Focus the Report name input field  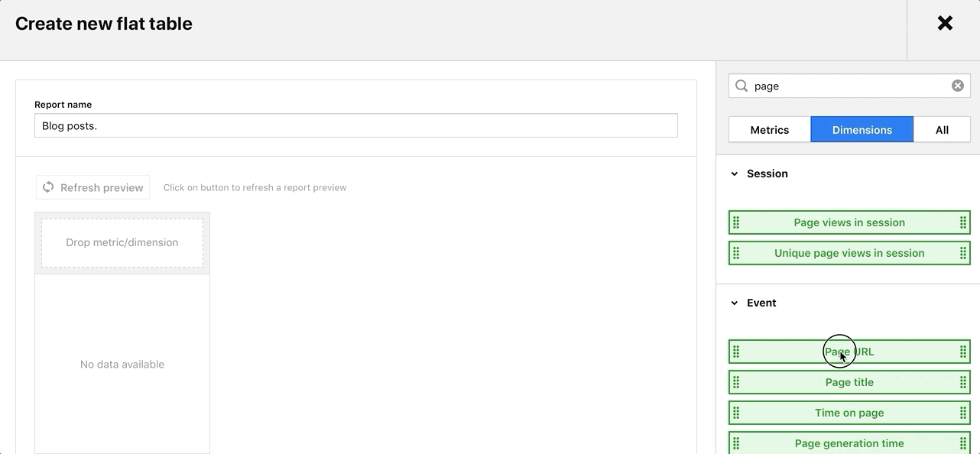tap(356, 125)
